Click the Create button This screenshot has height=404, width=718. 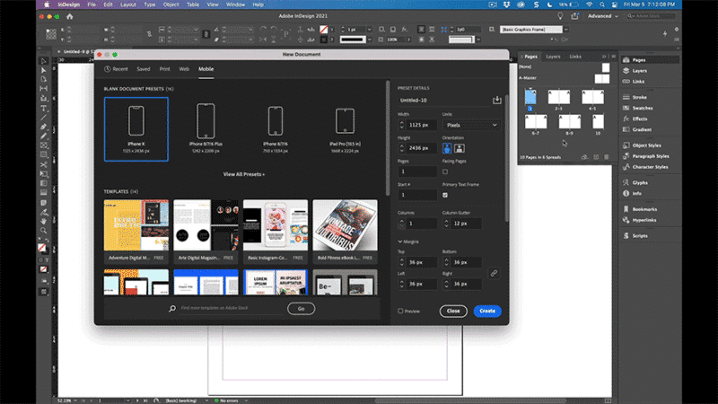coord(487,311)
